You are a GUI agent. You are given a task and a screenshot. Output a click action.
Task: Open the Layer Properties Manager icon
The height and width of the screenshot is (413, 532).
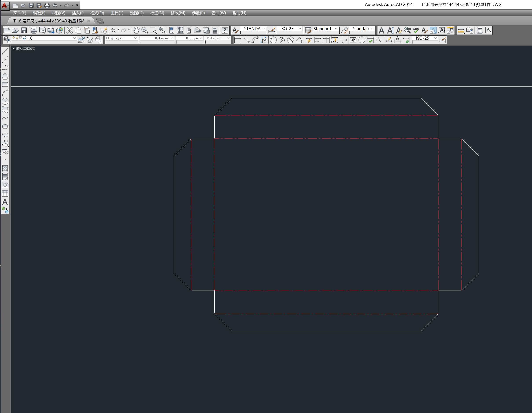pos(7,39)
